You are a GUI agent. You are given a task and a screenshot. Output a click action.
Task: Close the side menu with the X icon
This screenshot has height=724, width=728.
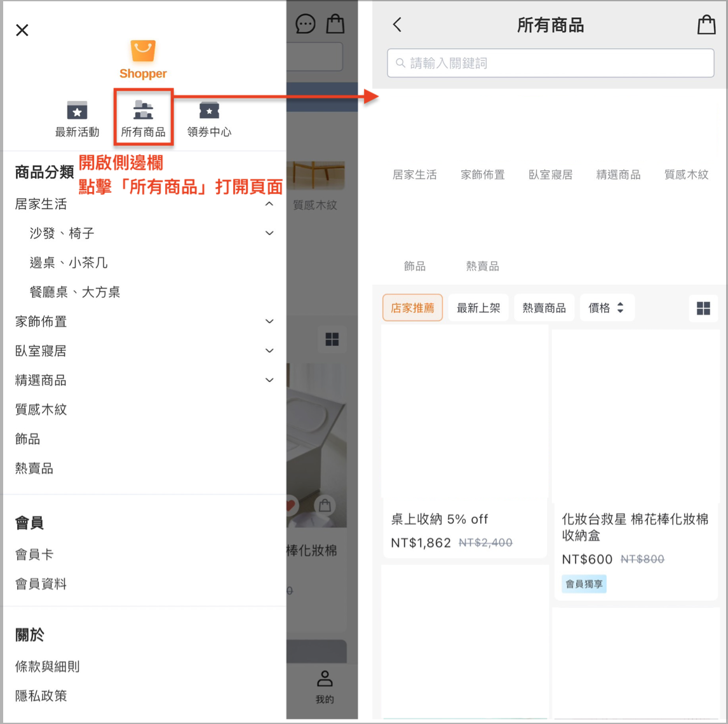pos(22,31)
